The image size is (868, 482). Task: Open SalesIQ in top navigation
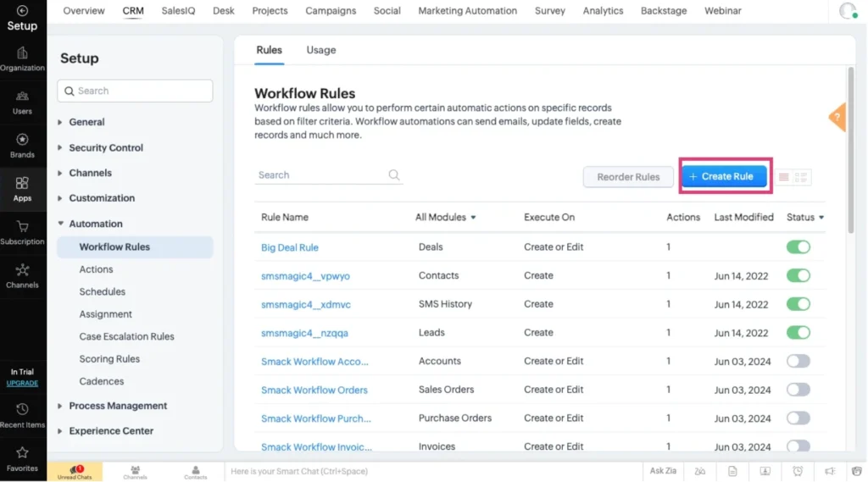coord(178,10)
